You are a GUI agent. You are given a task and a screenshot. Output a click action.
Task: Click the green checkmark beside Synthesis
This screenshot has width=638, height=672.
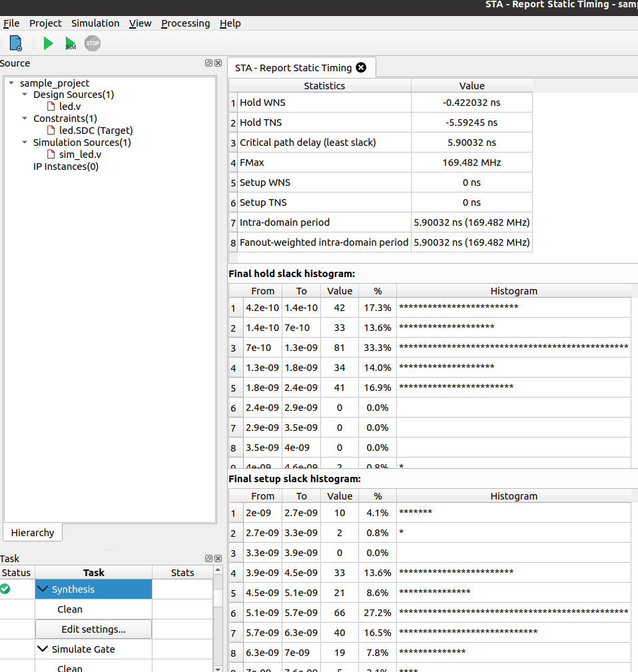(x=7, y=589)
